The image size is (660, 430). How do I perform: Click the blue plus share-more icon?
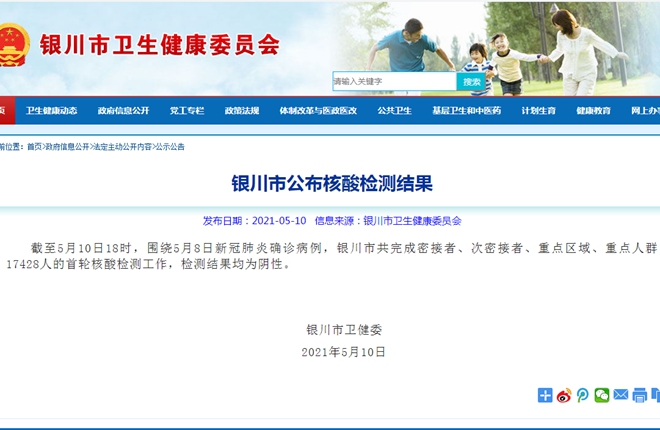pos(545,395)
